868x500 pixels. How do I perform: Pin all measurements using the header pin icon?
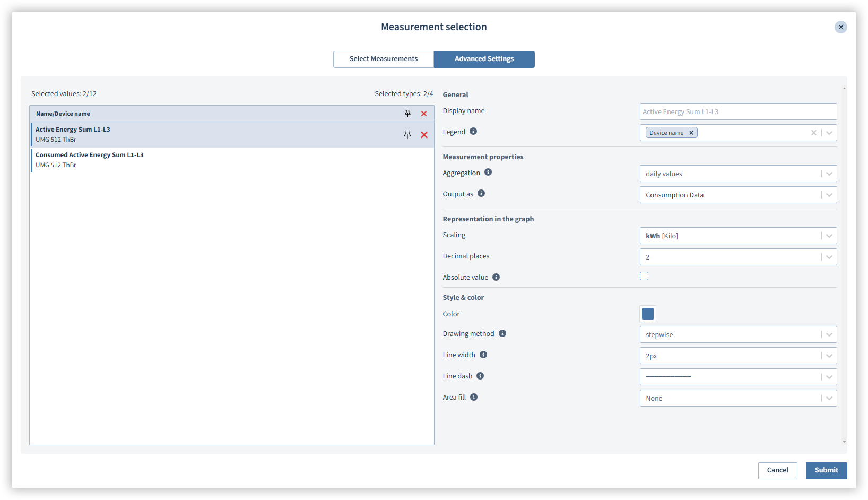click(407, 113)
